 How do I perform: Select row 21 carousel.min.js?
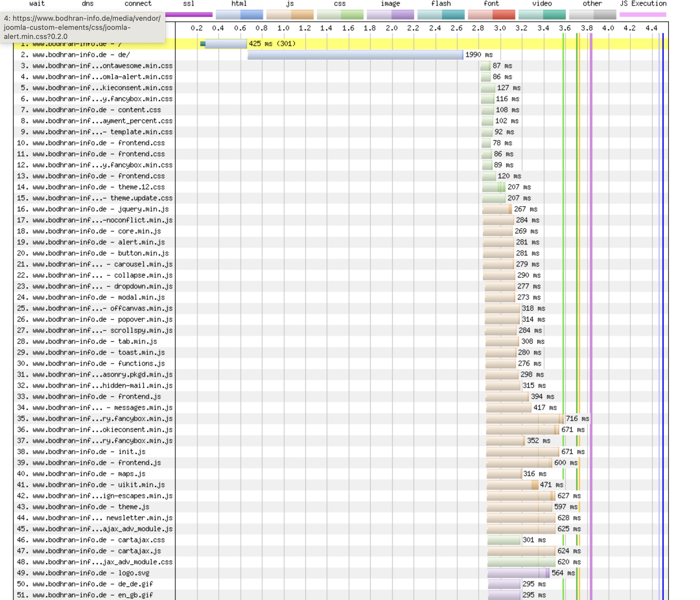[x=95, y=264]
